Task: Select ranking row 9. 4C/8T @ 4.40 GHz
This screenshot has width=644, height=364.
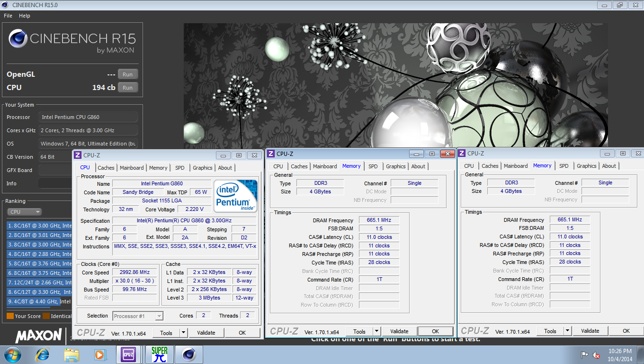Action: click(x=40, y=301)
